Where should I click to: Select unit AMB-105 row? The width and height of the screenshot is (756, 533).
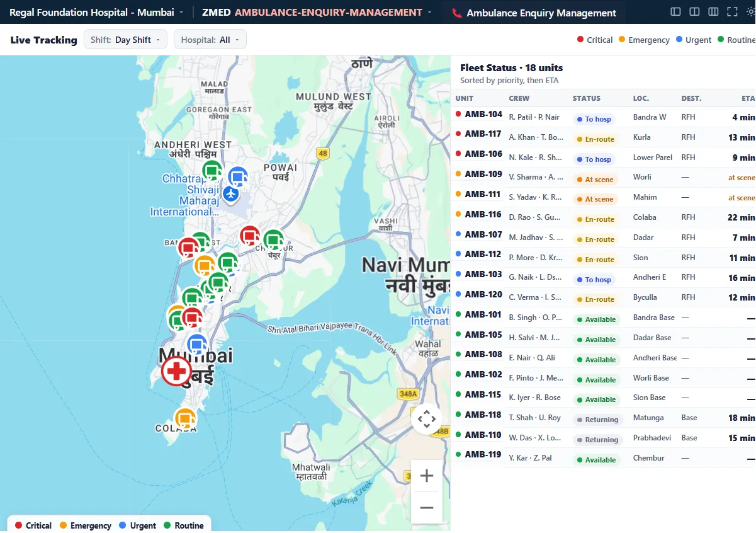(x=603, y=338)
